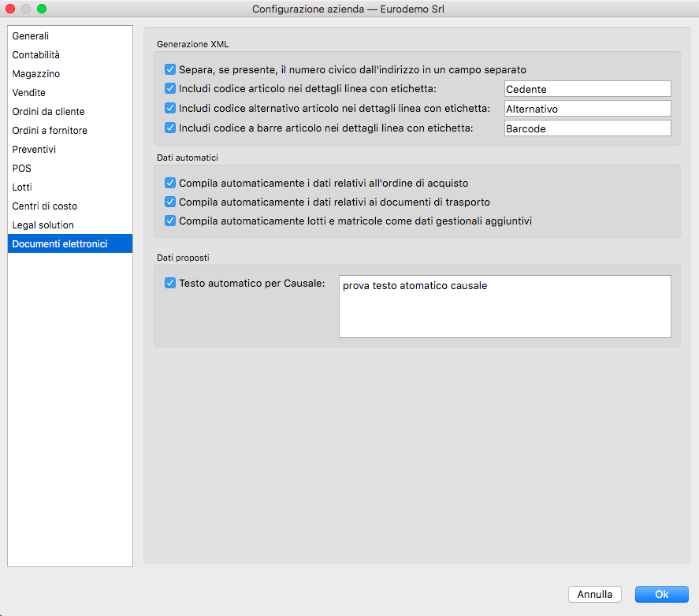Toggle Includi codice articolo checkbox
699x616 pixels.
(170, 88)
